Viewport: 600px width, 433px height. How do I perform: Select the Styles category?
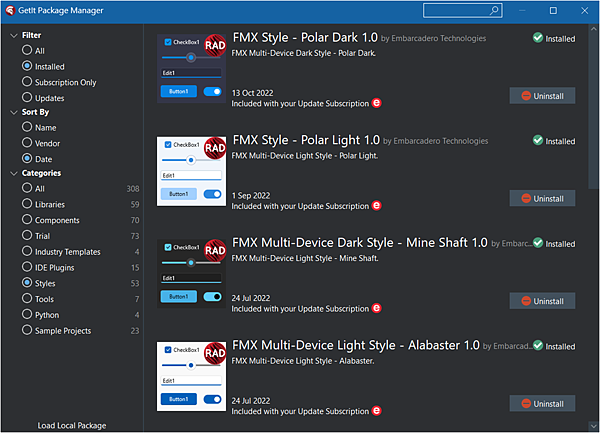click(x=27, y=283)
